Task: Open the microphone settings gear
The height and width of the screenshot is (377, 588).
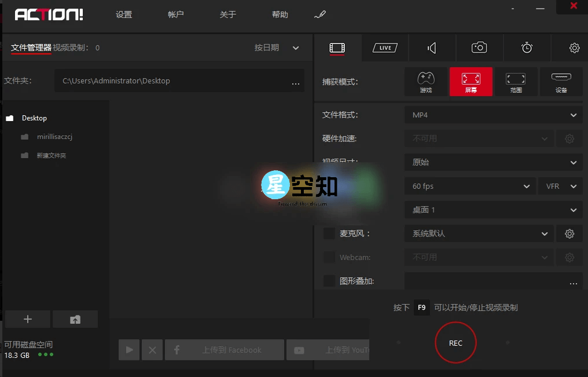Action: coord(569,233)
